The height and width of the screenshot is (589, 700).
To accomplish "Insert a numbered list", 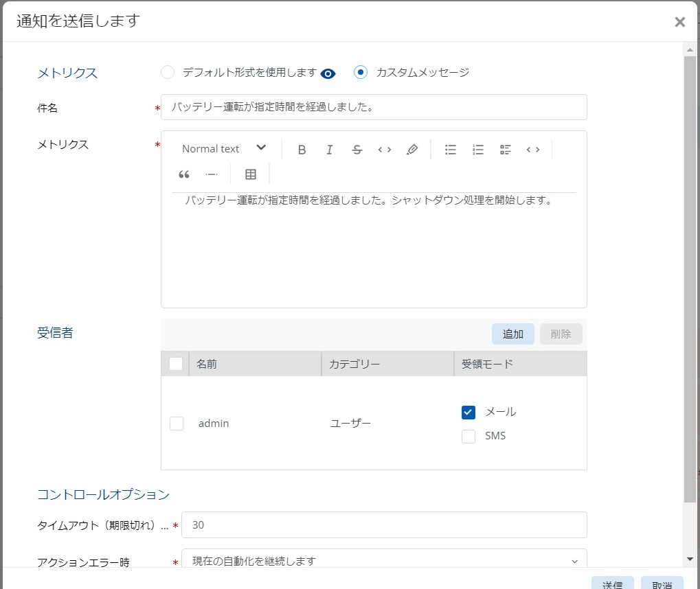I will [x=478, y=150].
